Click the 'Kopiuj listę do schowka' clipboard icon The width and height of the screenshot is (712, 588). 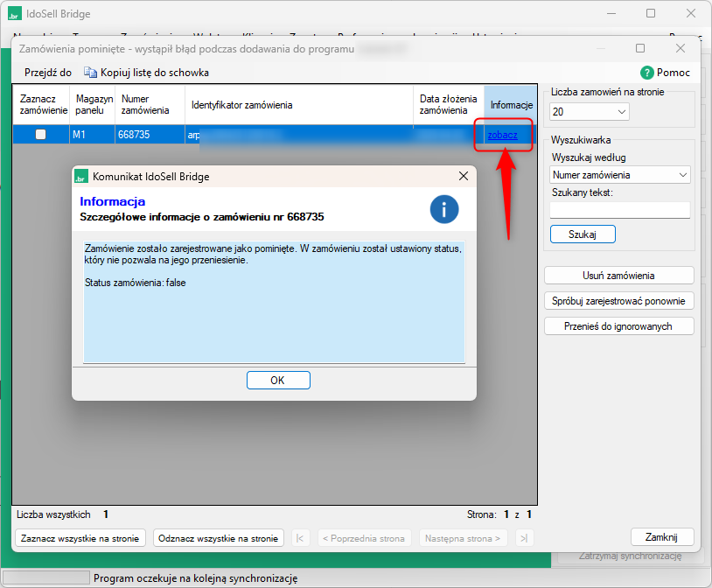90,73
